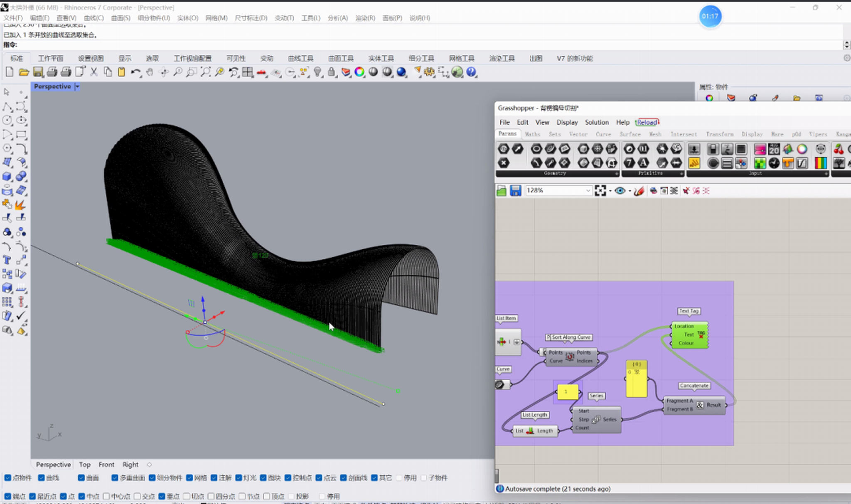Open the 128% zoom level dropdown
The height and width of the screenshot is (504, 851).
[x=588, y=191]
